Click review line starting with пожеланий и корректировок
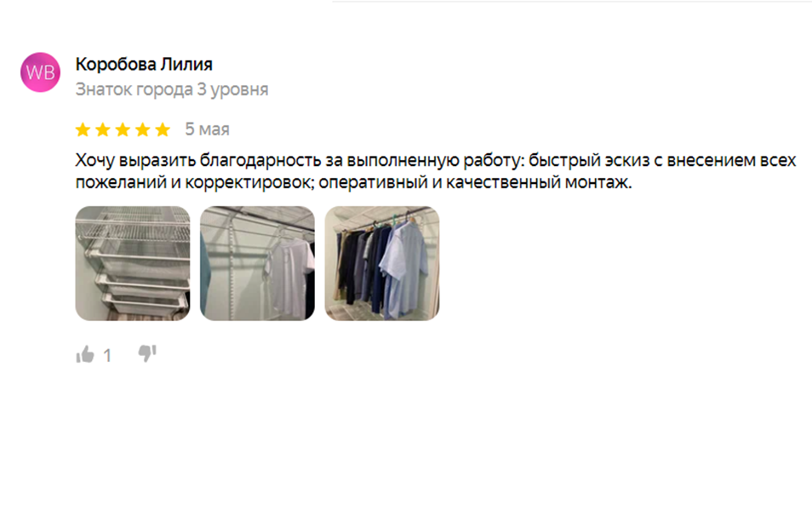 (354, 182)
